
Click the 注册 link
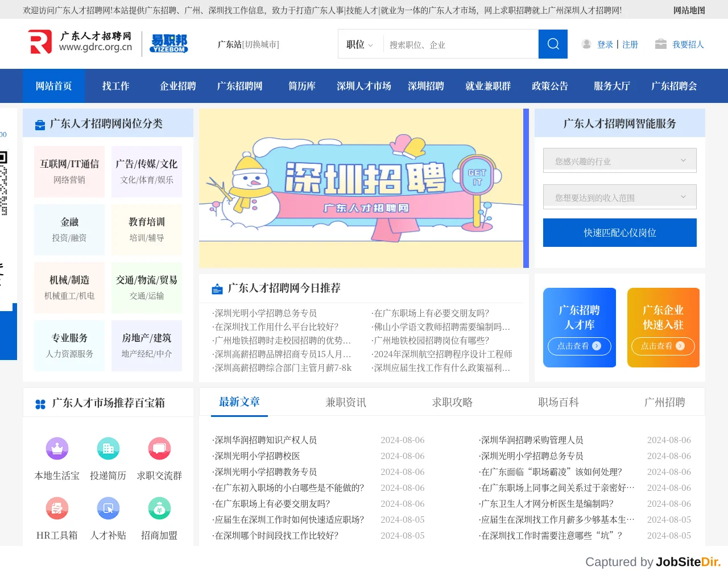coord(630,44)
